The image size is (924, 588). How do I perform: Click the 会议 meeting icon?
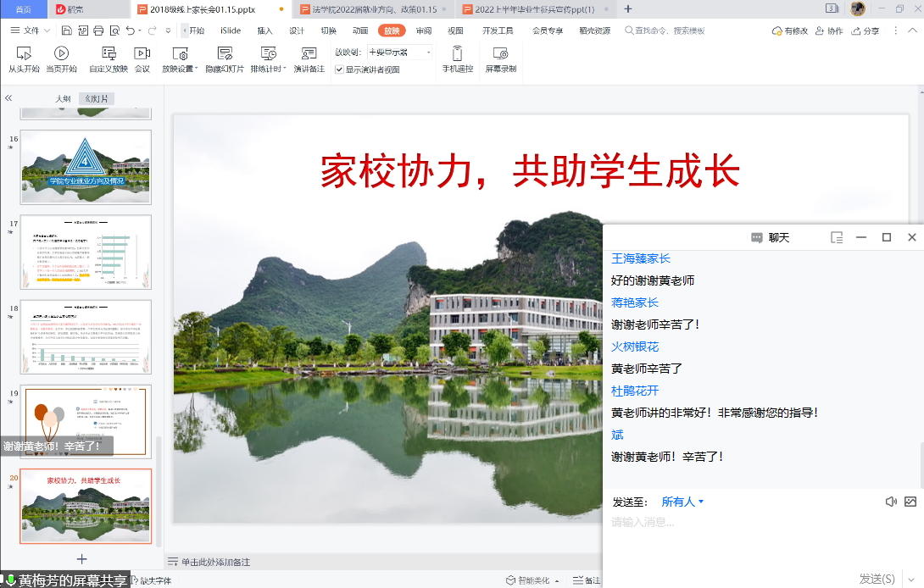tap(142, 58)
